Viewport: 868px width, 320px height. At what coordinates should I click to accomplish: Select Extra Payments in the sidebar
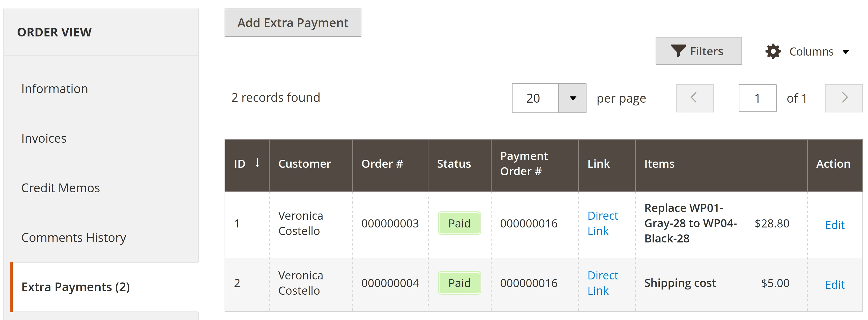pos(76,287)
